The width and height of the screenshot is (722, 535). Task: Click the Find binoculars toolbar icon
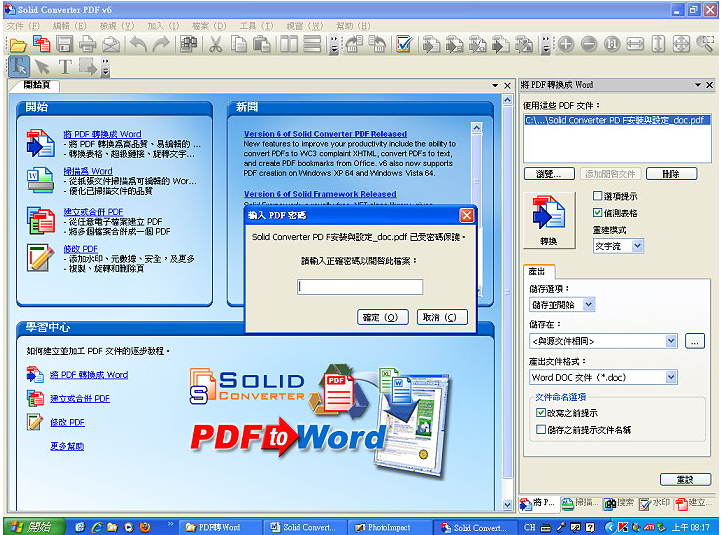pyautogui.click(x=188, y=45)
